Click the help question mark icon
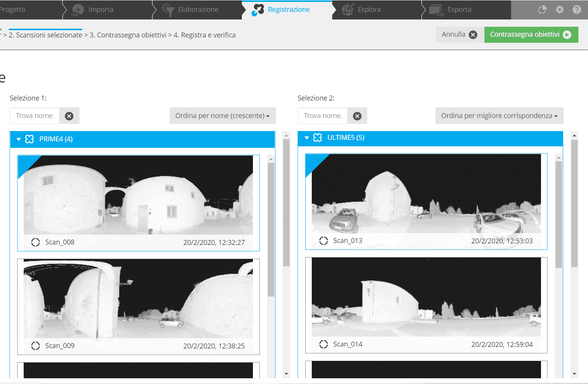This screenshot has width=588, height=384. click(x=577, y=10)
